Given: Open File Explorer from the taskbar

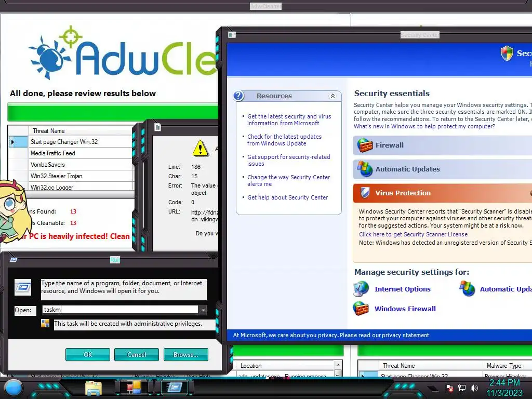Looking at the screenshot, I should 94,388.
